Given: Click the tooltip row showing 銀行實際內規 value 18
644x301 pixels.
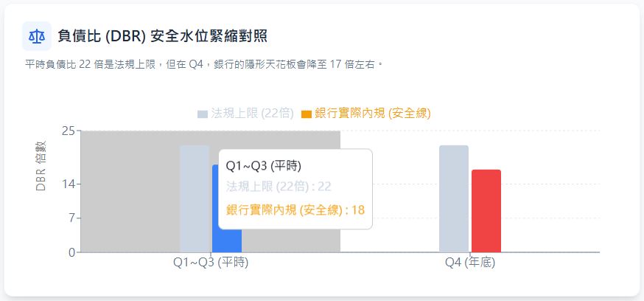Looking at the screenshot, I should [x=295, y=210].
